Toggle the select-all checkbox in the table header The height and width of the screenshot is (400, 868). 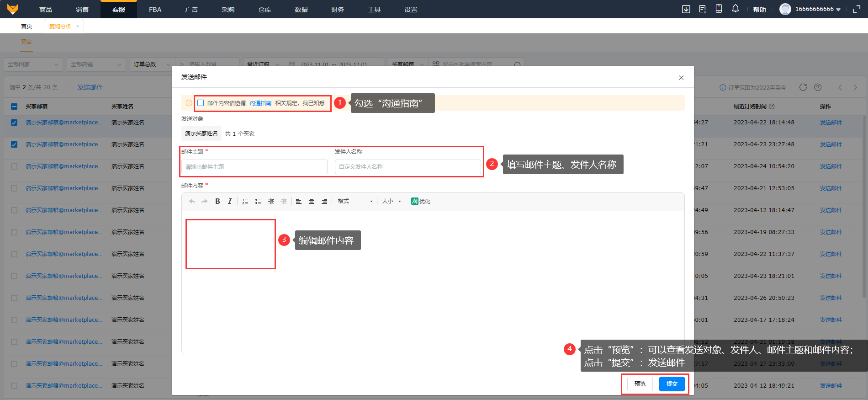click(14, 107)
